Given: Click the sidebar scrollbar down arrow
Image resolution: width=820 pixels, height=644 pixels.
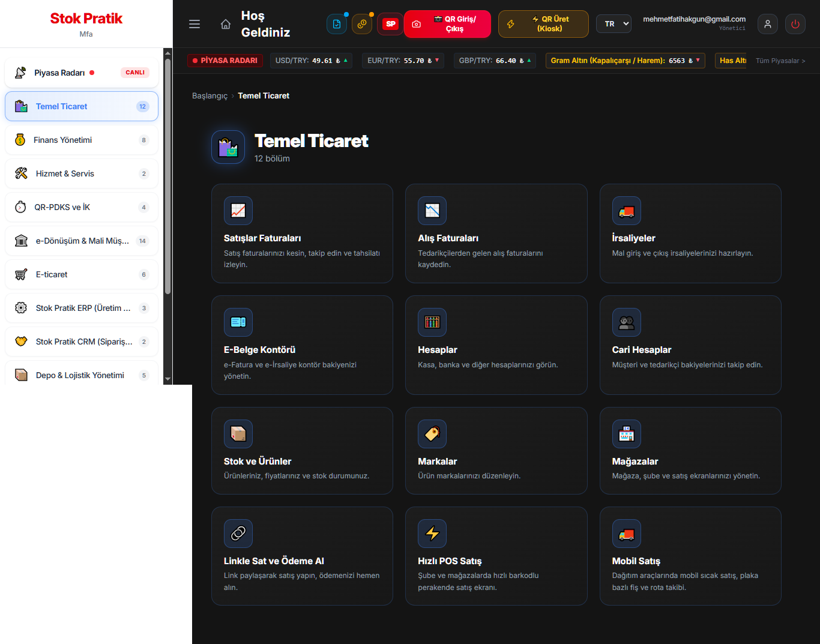Looking at the screenshot, I should tap(167, 379).
